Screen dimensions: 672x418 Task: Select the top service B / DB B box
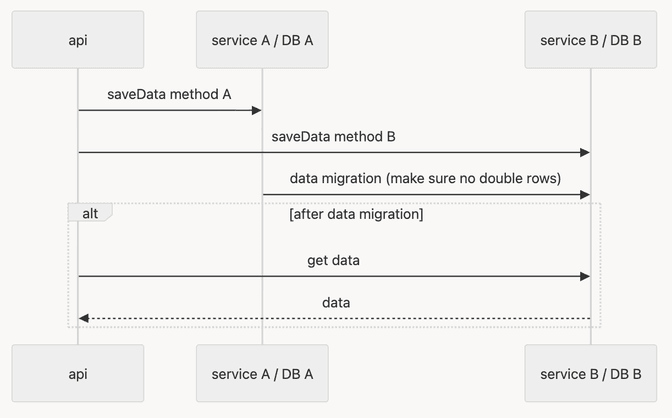pyautogui.click(x=590, y=40)
